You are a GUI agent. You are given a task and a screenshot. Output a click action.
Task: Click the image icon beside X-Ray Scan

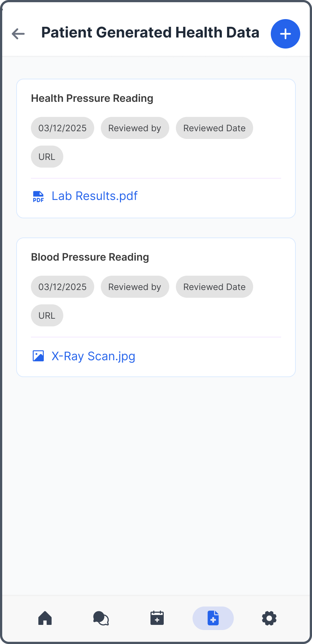click(38, 356)
